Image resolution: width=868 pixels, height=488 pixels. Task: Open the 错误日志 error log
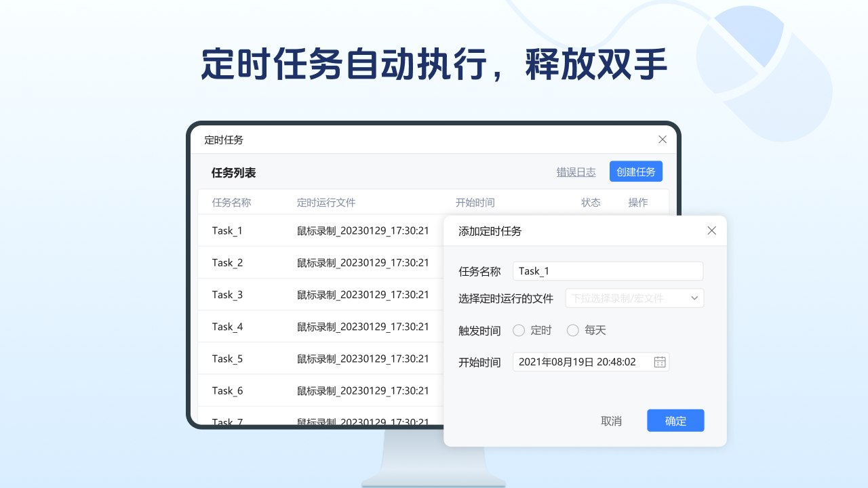576,171
